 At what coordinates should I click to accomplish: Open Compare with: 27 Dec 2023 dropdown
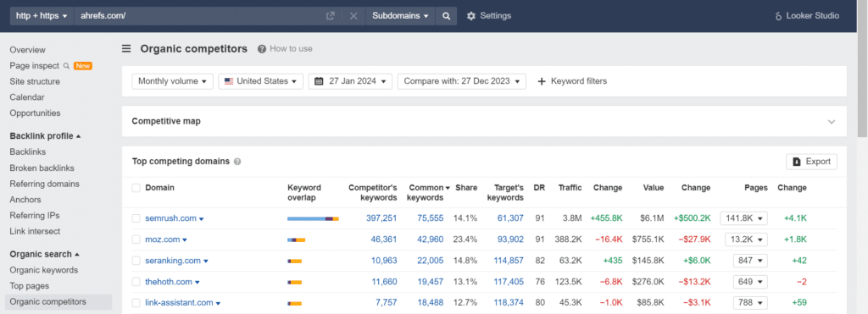pos(462,81)
